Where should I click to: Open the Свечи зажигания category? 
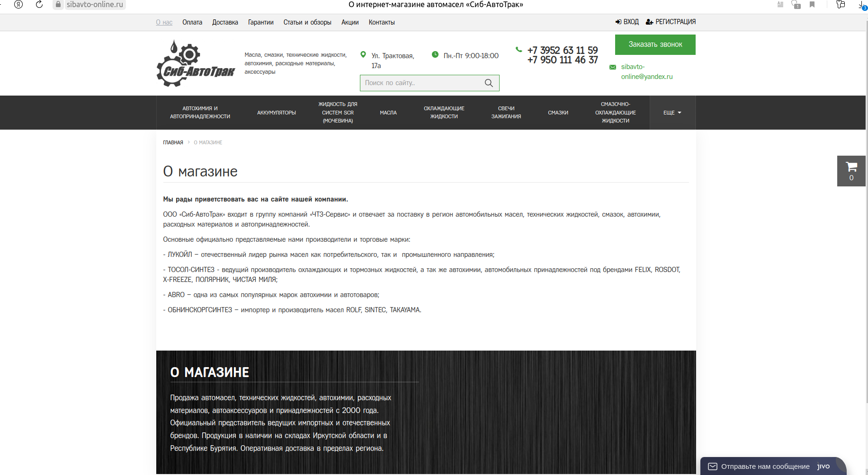(506, 113)
